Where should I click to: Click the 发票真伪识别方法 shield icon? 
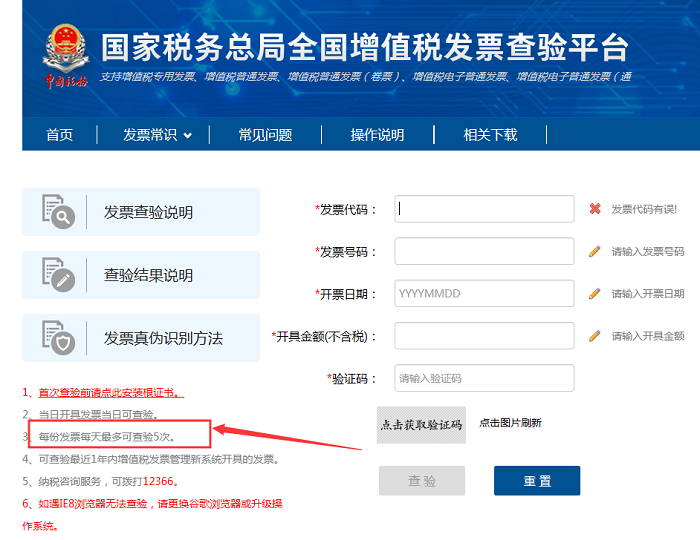(x=59, y=338)
